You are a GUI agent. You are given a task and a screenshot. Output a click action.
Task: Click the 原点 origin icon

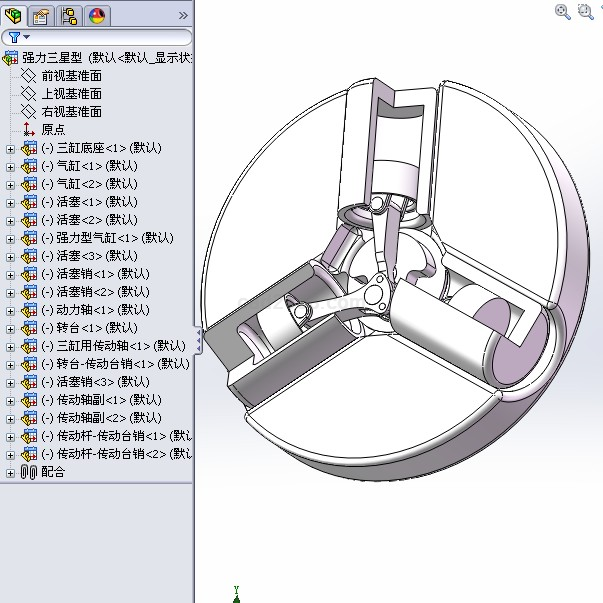click(28, 130)
